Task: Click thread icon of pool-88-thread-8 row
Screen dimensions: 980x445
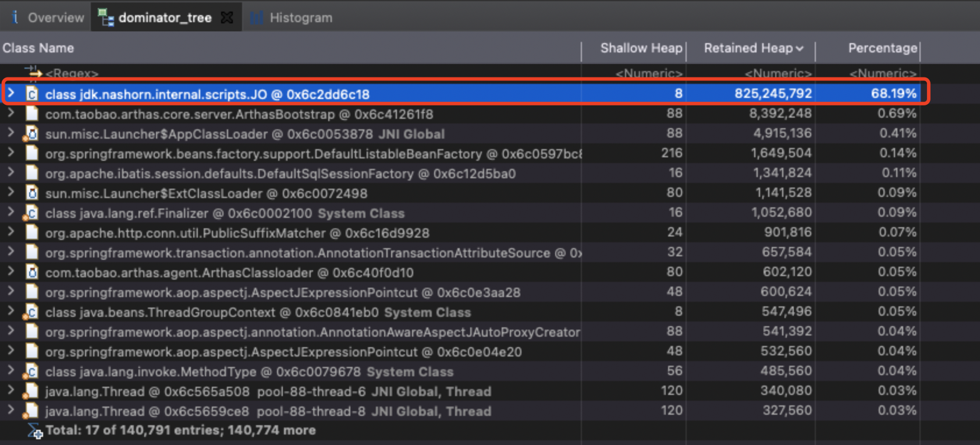Action: coord(31,411)
